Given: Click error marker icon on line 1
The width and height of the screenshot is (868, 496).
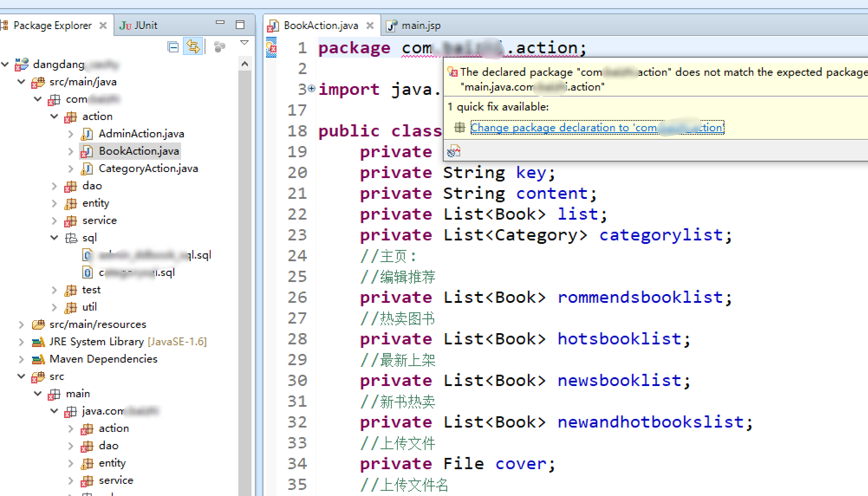Looking at the screenshot, I should (271, 47).
